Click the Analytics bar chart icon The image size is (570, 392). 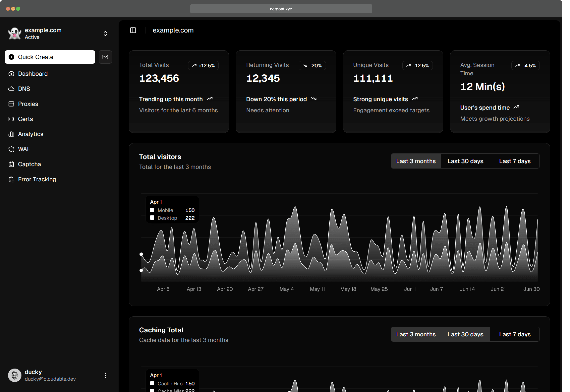tap(11, 134)
